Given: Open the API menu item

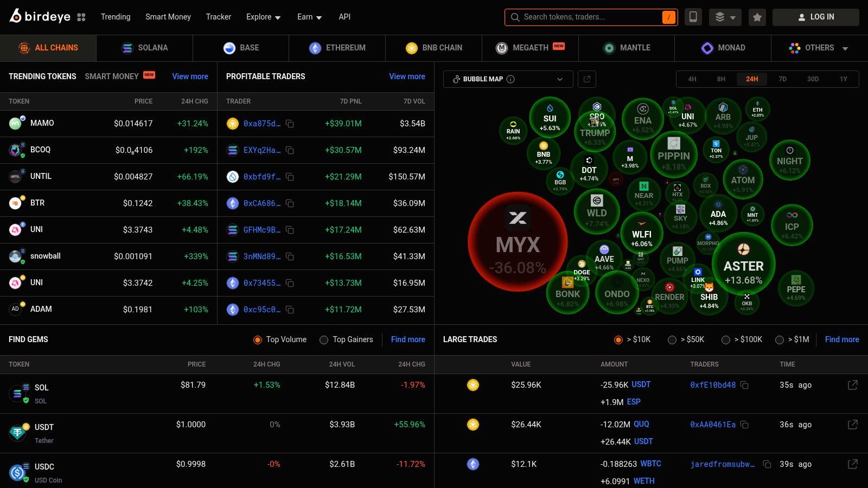Looking at the screenshot, I should [x=344, y=17].
